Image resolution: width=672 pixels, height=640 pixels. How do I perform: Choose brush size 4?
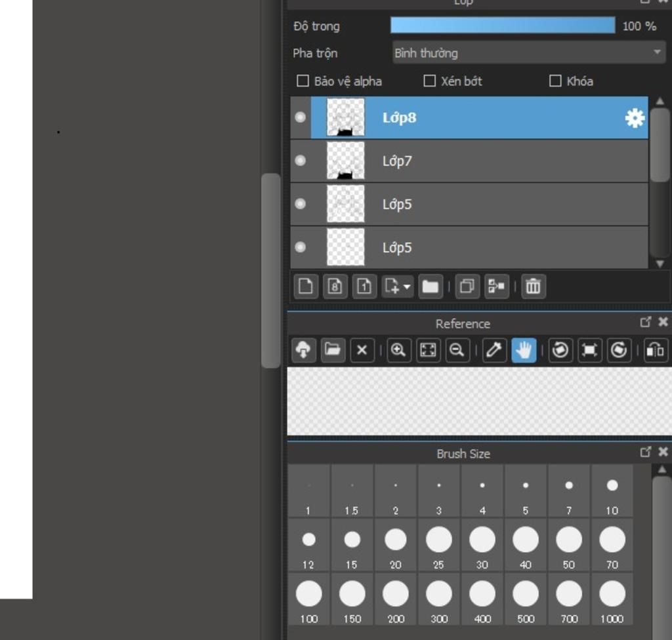tap(482, 491)
